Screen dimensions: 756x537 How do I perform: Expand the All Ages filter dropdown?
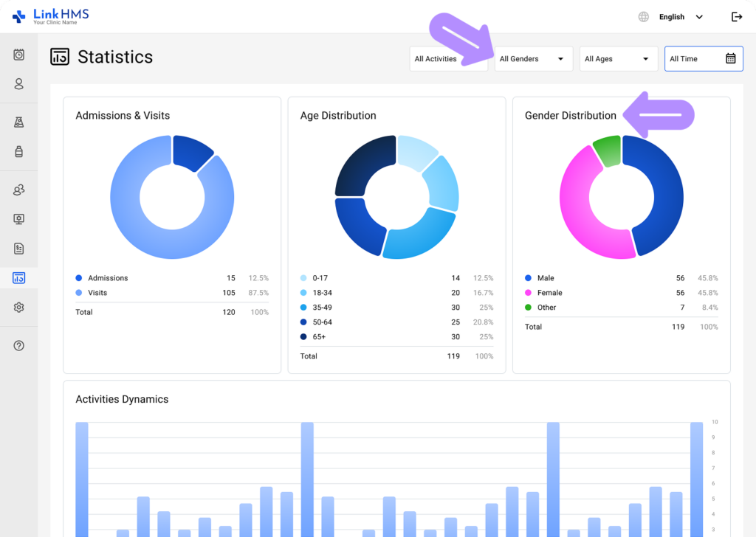tap(618, 58)
